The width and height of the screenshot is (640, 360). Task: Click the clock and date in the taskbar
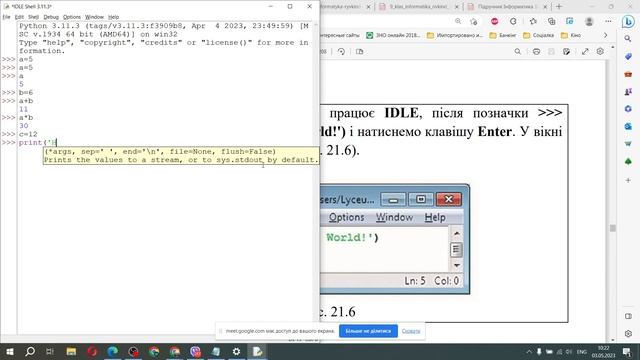pyautogui.click(x=603, y=352)
